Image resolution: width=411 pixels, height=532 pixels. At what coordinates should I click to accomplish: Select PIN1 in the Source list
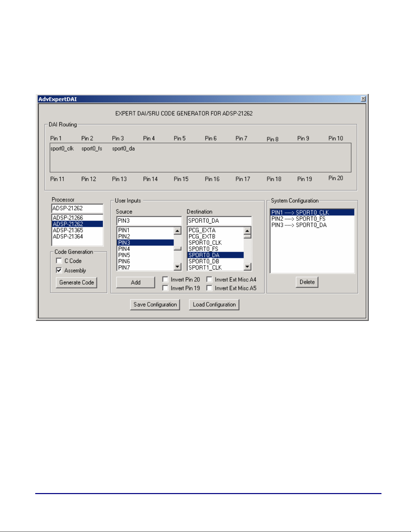pyautogui.click(x=146, y=230)
